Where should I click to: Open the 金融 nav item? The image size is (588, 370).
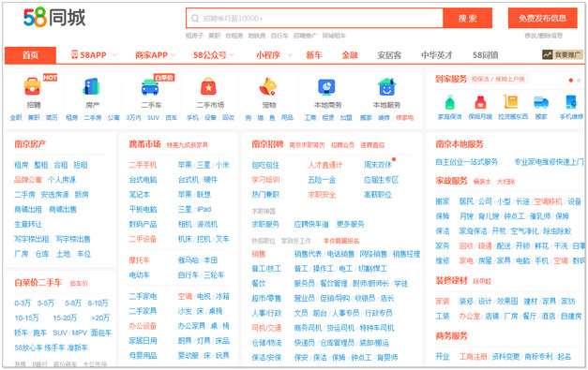tap(350, 55)
